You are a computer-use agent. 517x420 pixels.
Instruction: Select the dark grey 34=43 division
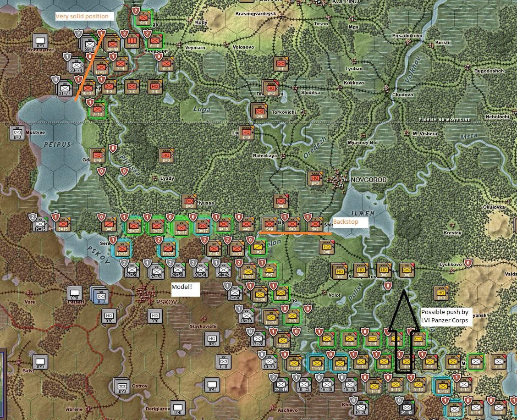tap(407, 407)
